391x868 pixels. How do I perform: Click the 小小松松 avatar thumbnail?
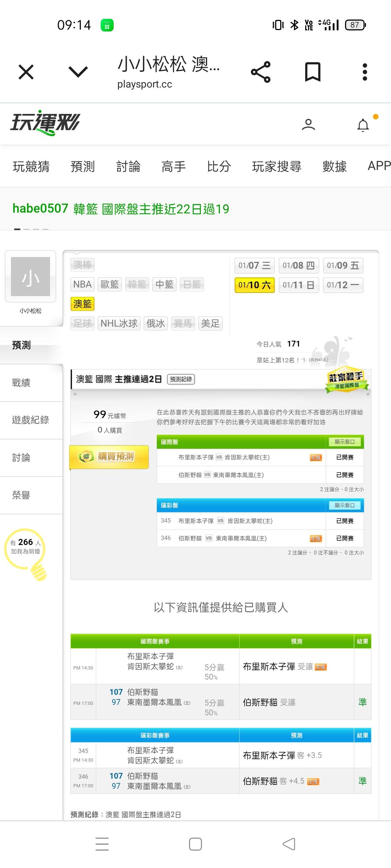coord(30,277)
